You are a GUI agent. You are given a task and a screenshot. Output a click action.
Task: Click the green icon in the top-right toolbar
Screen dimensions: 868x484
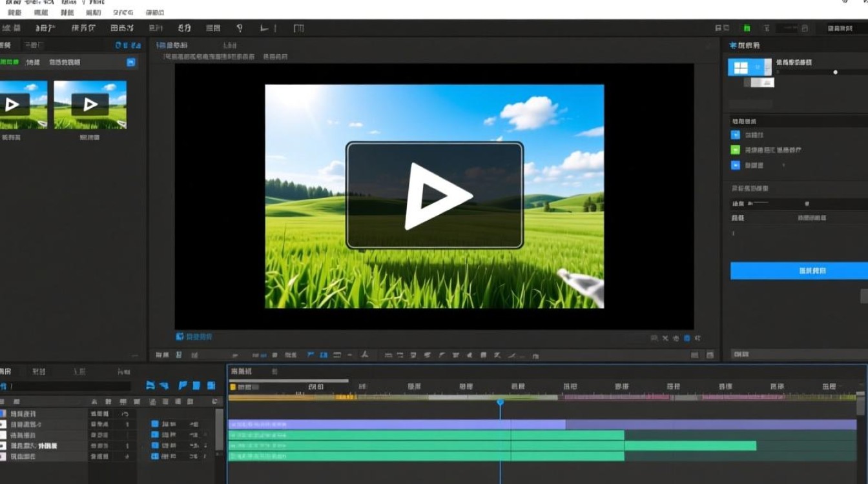747,28
